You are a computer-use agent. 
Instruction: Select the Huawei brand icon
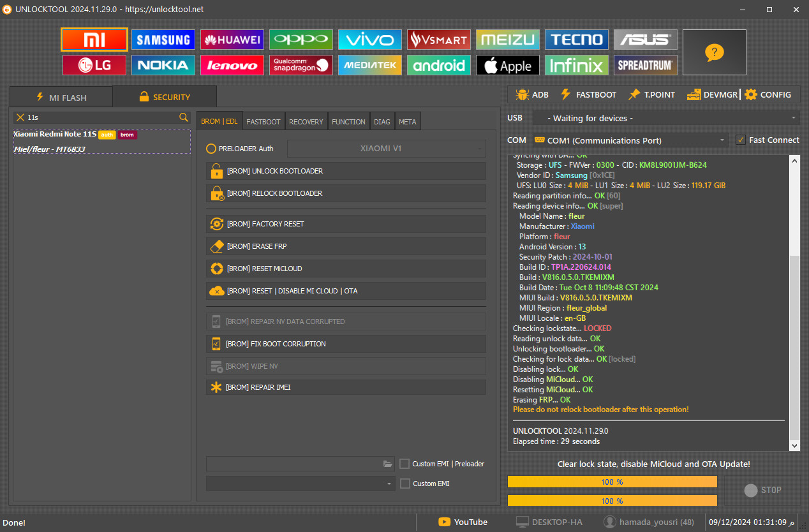232,40
